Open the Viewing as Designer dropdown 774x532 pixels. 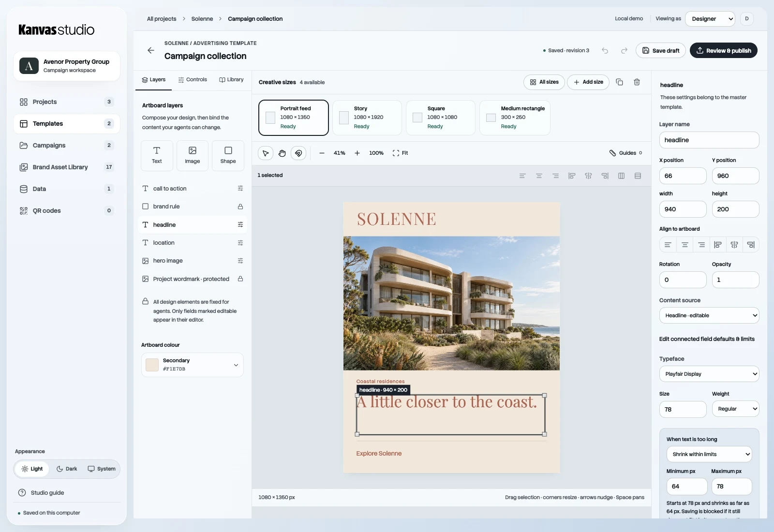pyautogui.click(x=710, y=19)
